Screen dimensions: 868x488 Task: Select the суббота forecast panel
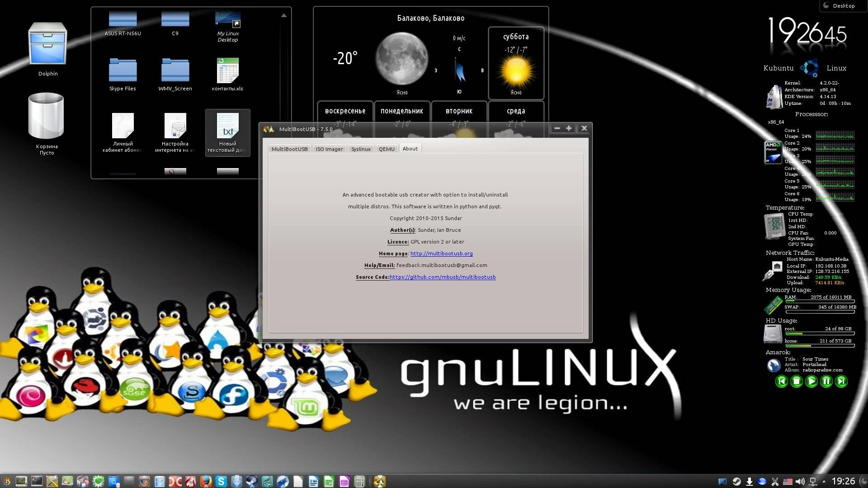coord(516,63)
